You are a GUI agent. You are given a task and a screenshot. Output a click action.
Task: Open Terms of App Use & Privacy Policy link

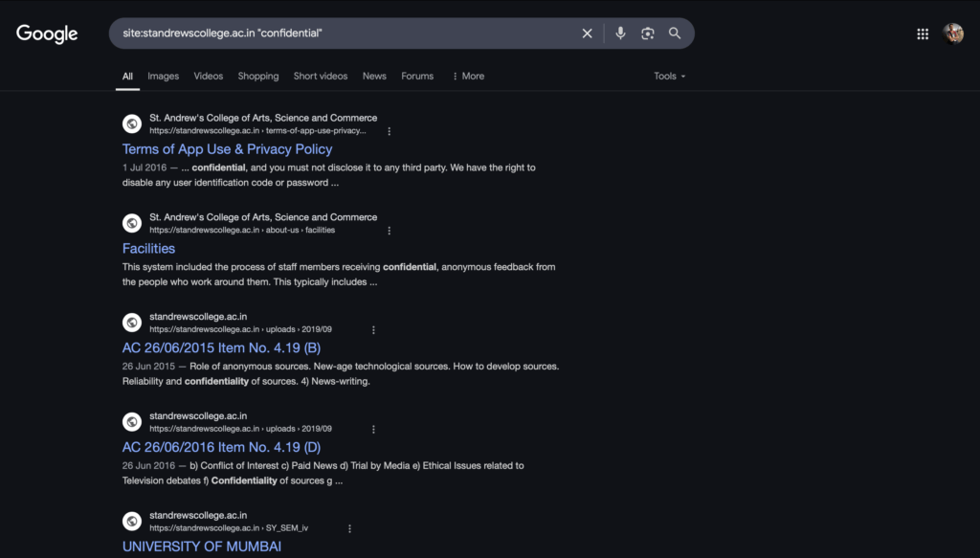227,149
